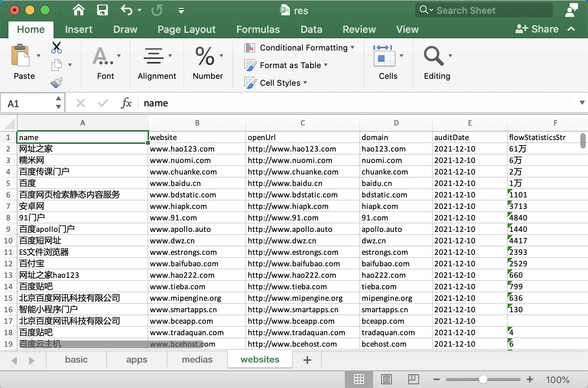Cancel the formula bar entry X
The height and width of the screenshot is (388, 588).
point(81,103)
